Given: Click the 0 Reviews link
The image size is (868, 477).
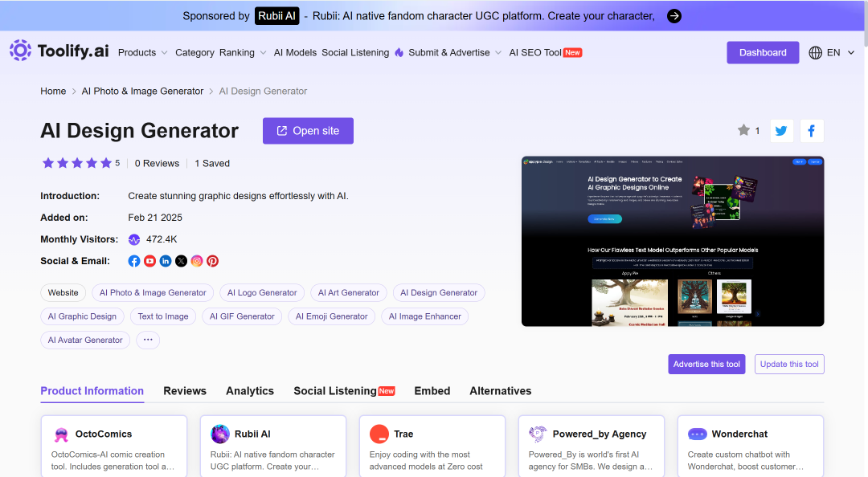Looking at the screenshot, I should [x=158, y=163].
